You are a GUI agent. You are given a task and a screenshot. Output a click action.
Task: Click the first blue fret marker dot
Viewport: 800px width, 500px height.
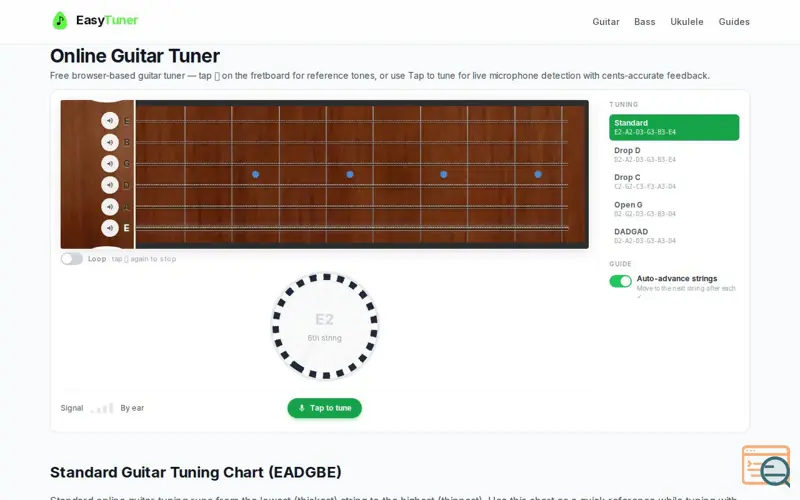click(256, 174)
